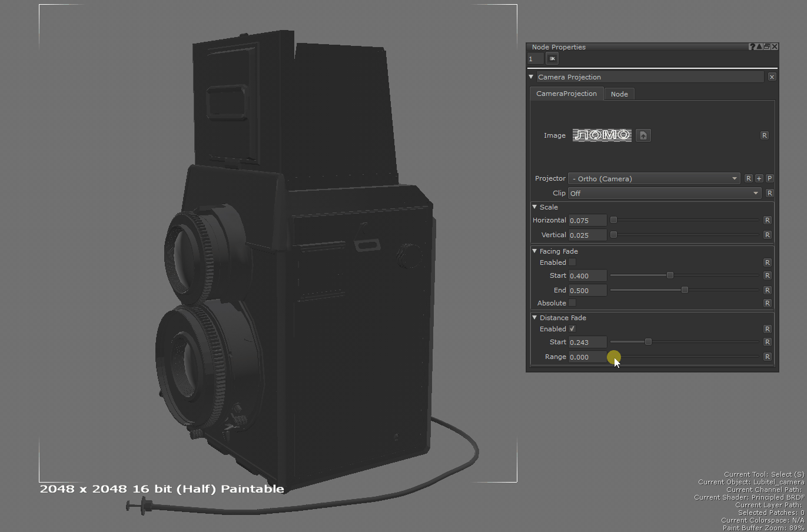Reset Horizontal scale using its R icon
Viewport: 807px width, 532px height.
coord(767,220)
